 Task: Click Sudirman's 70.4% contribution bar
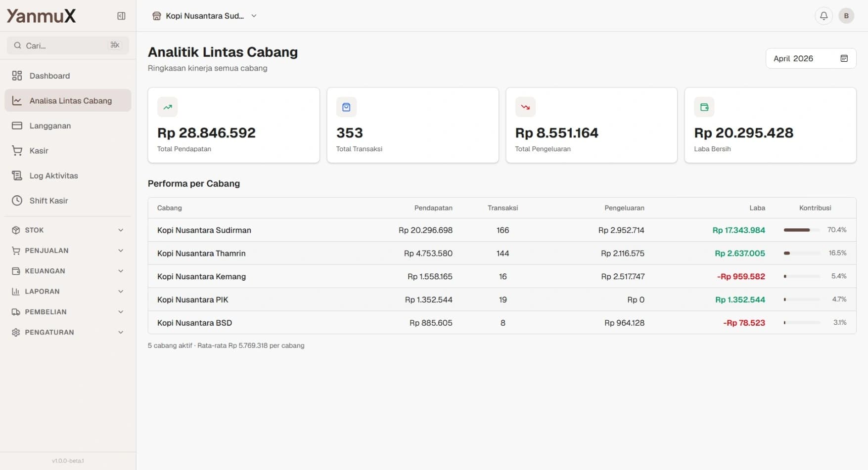(801, 230)
